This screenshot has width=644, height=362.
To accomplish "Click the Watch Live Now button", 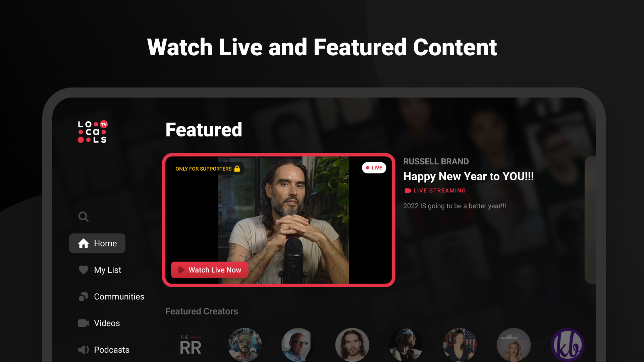I will coord(210,270).
